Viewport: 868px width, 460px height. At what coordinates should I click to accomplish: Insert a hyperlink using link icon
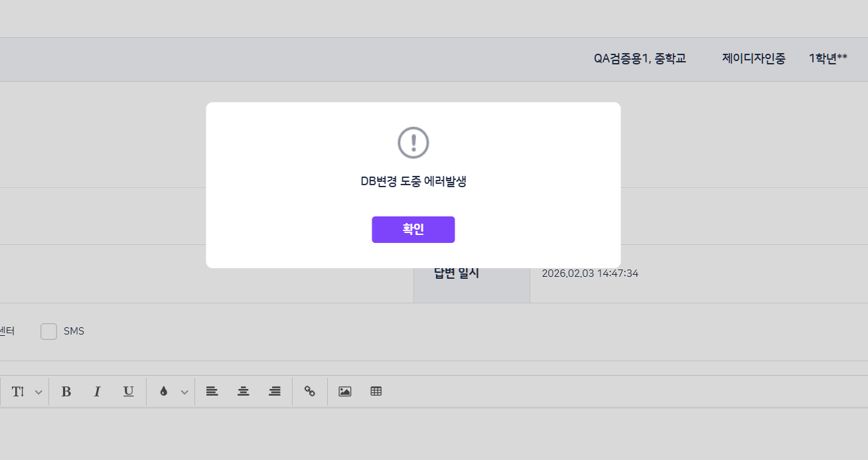point(309,392)
